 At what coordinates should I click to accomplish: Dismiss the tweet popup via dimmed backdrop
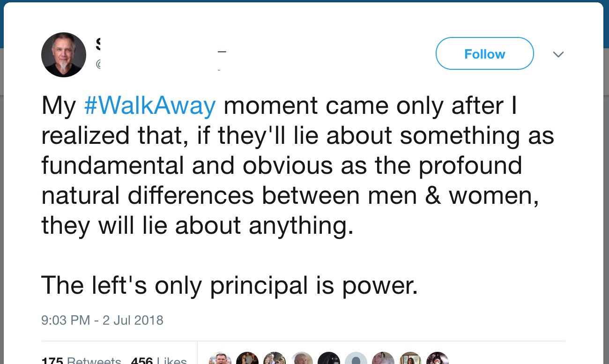606,187
